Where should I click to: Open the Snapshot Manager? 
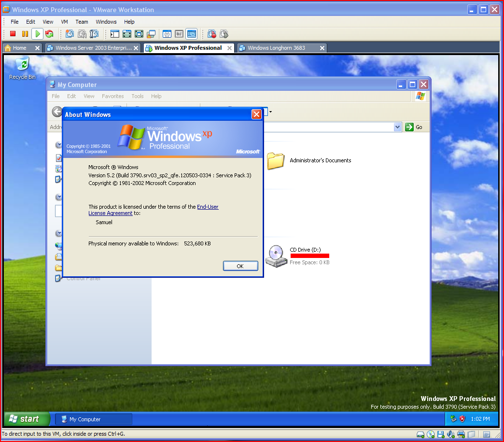(x=95, y=34)
